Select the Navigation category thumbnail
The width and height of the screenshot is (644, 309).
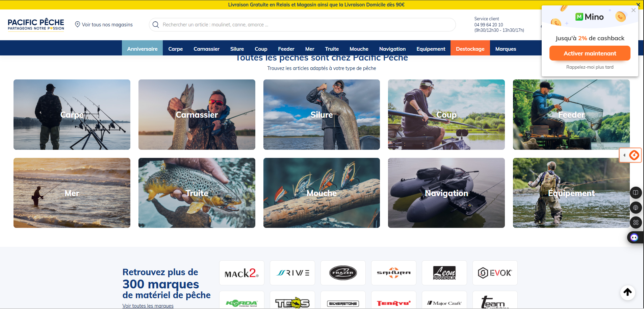tap(446, 193)
